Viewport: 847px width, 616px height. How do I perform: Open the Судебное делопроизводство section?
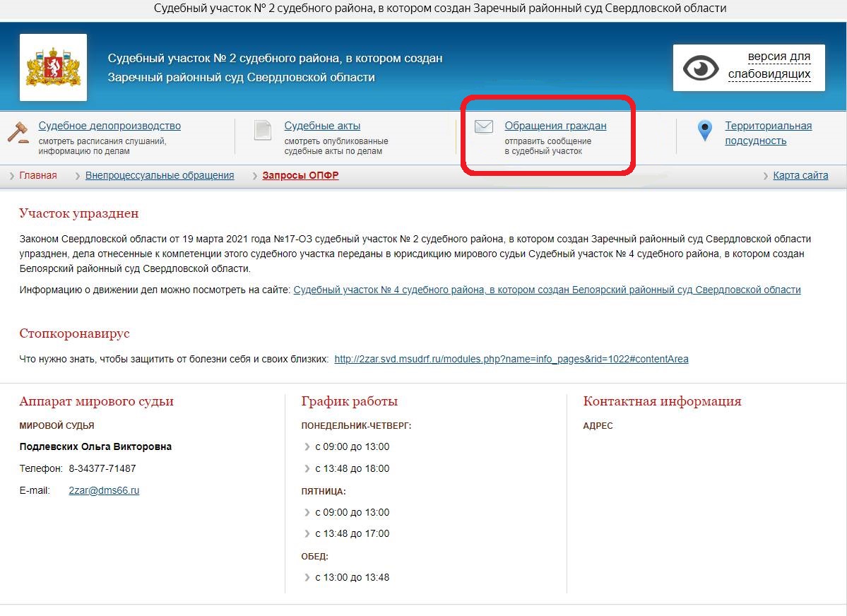[x=109, y=125]
